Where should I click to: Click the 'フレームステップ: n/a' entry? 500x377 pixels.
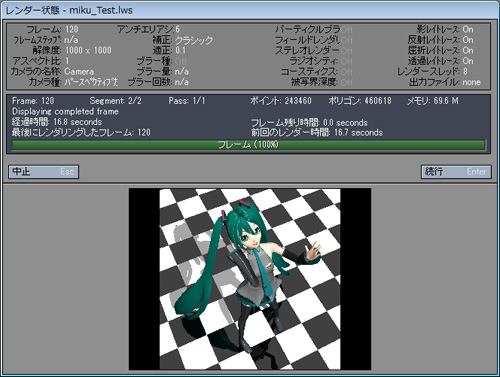point(46,40)
